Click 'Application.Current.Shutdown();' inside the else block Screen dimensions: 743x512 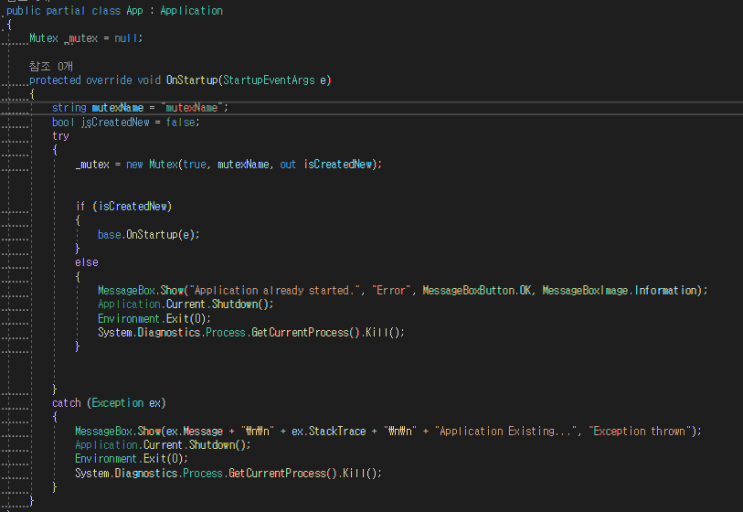(x=186, y=304)
